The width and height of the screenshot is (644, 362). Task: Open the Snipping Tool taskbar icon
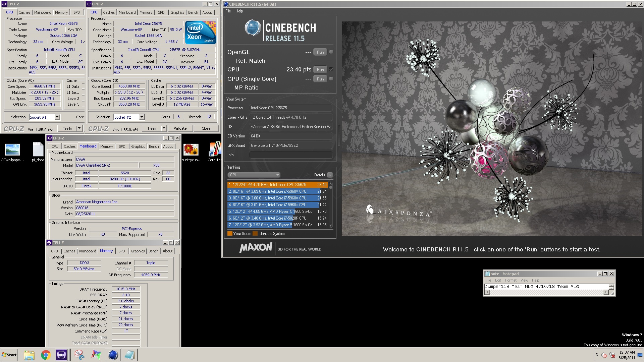(x=79, y=355)
